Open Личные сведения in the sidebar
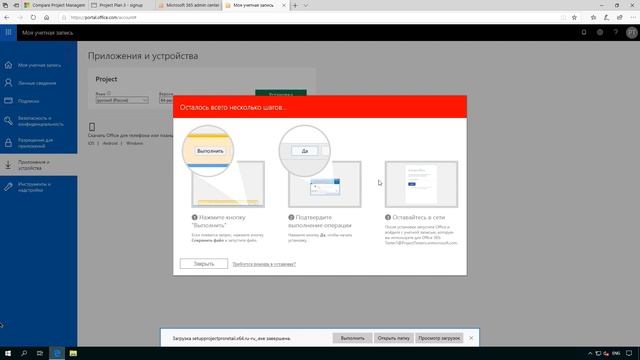 38,83
